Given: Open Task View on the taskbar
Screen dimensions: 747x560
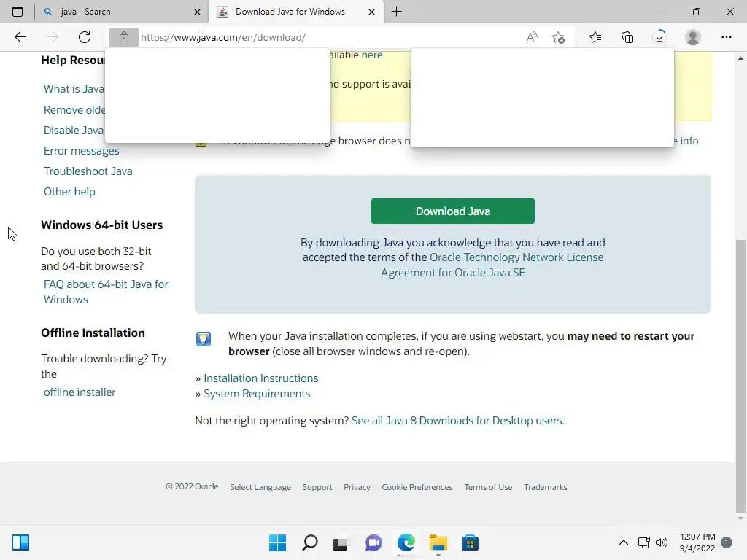Looking at the screenshot, I should 340,542.
